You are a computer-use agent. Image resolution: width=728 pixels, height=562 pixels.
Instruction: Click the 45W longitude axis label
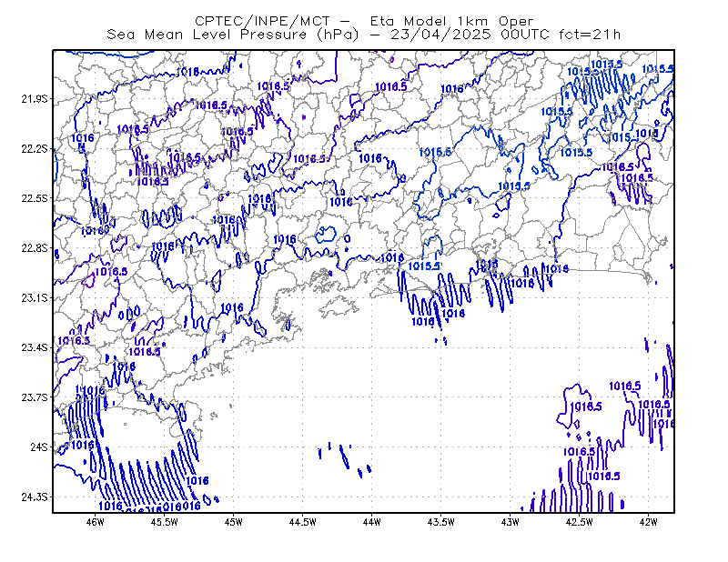click(x=234, y=522)
